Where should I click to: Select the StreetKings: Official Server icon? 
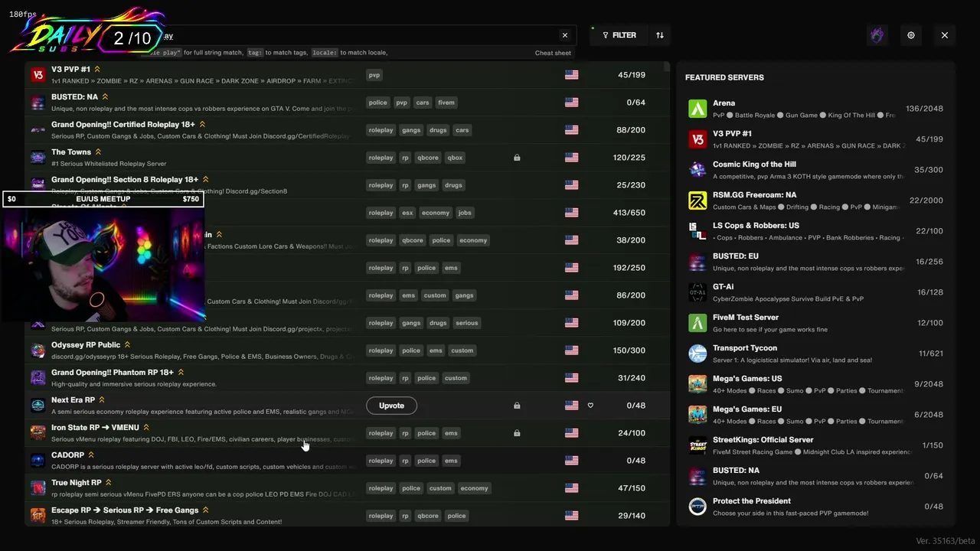(697, 445)
